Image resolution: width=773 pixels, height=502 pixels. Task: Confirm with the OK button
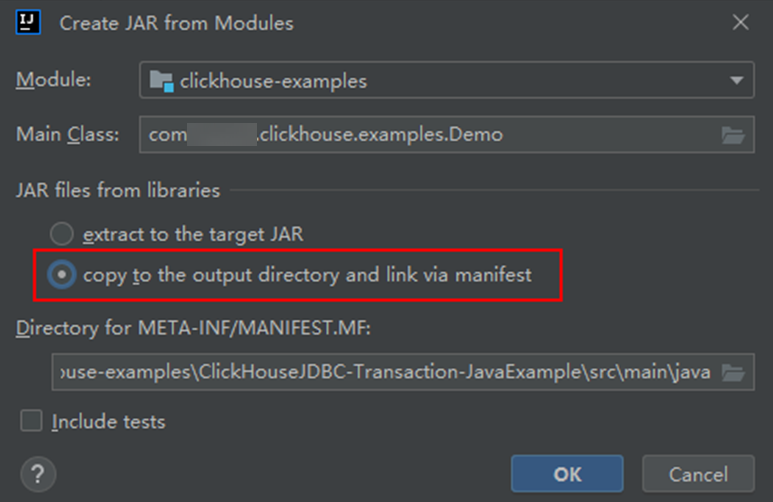(567, 474)
